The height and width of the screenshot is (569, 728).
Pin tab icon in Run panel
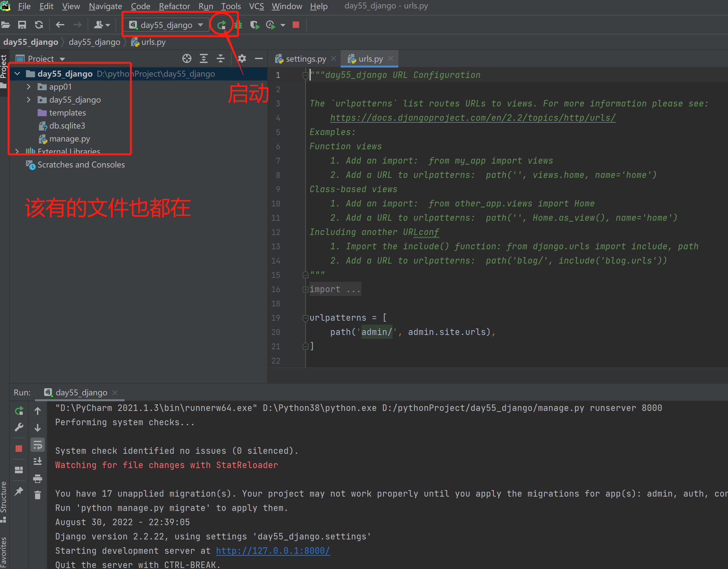point(19,491)
